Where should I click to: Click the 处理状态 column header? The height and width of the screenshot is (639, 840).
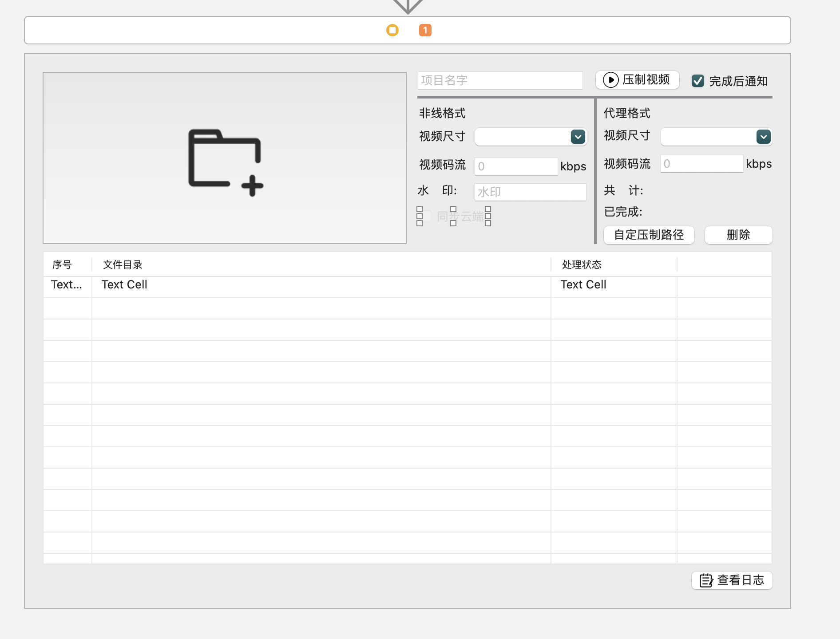614,264
